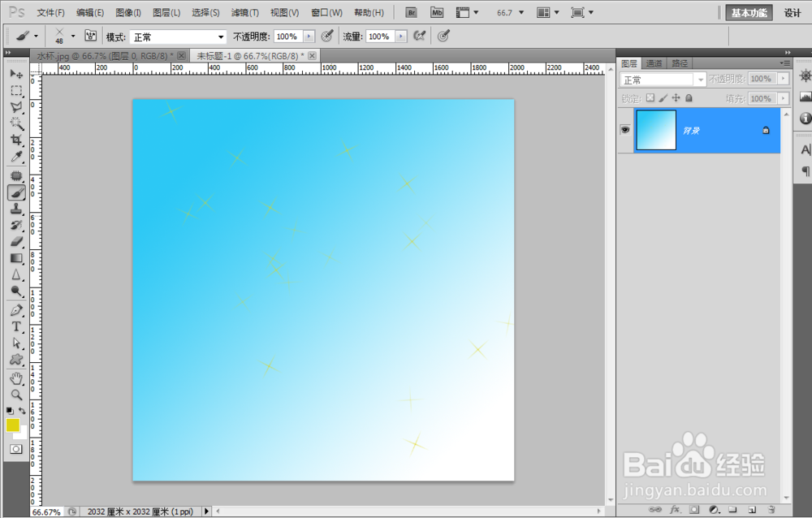Select the History Brush tool
The height and width of the screenshot is (518, 812).
tap(16, 226)
